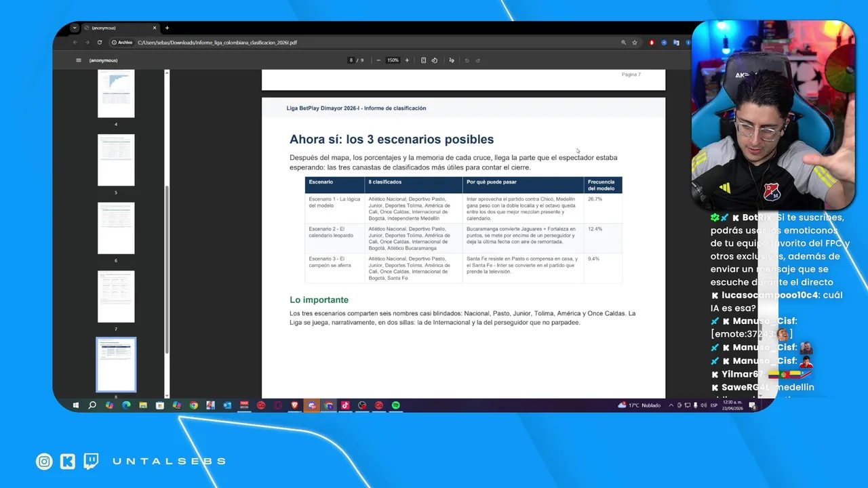Click chat username 'Yilmar67'

pyautogui.click(x=743, y=374)
